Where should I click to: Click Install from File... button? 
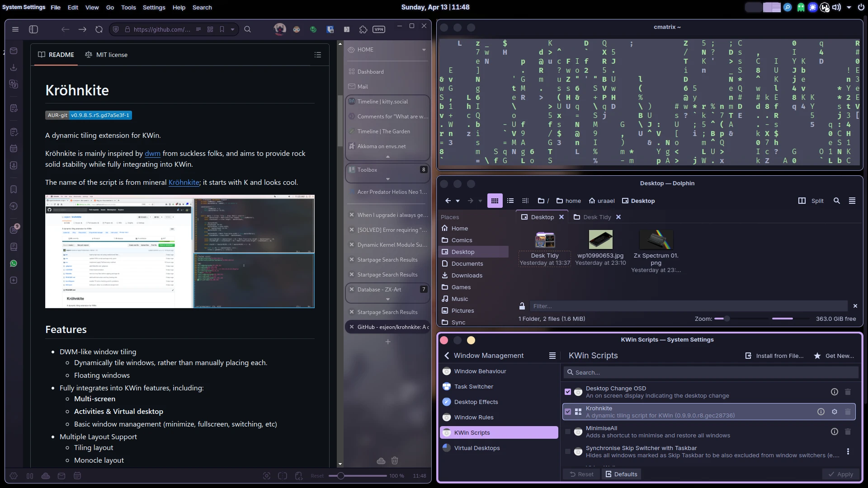(774, 356)
